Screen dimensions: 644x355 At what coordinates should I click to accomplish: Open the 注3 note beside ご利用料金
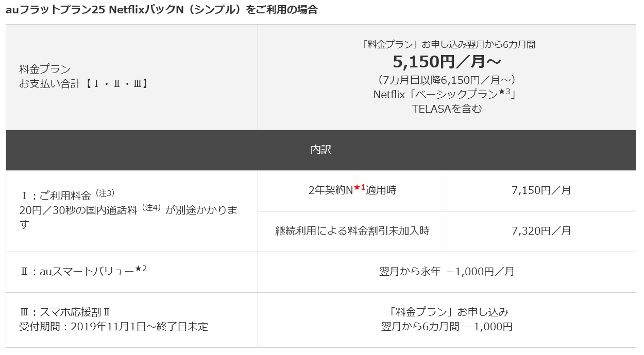tap(105, 193)
